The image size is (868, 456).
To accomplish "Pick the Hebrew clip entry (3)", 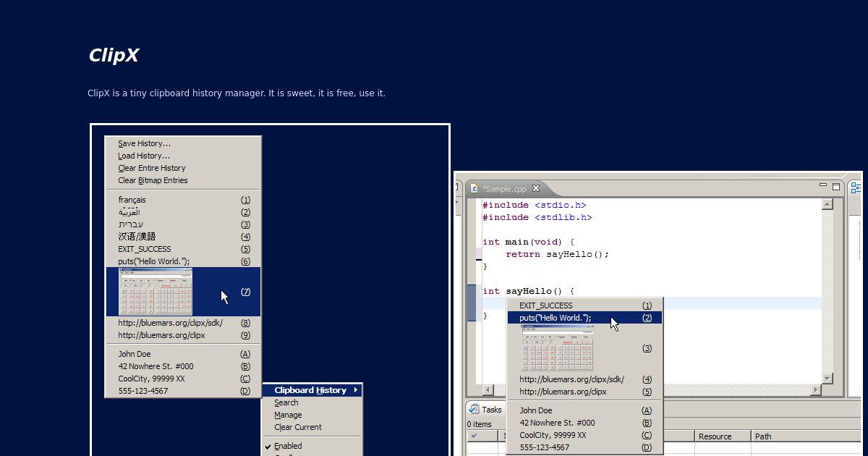I will tap(183, 224).
